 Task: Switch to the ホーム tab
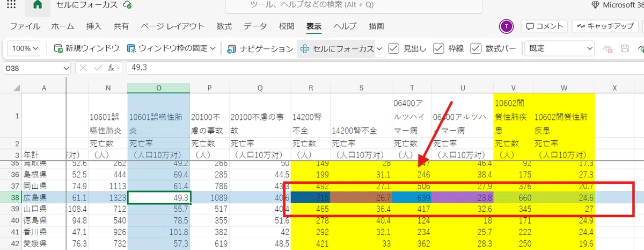click(x=63, y=26)
